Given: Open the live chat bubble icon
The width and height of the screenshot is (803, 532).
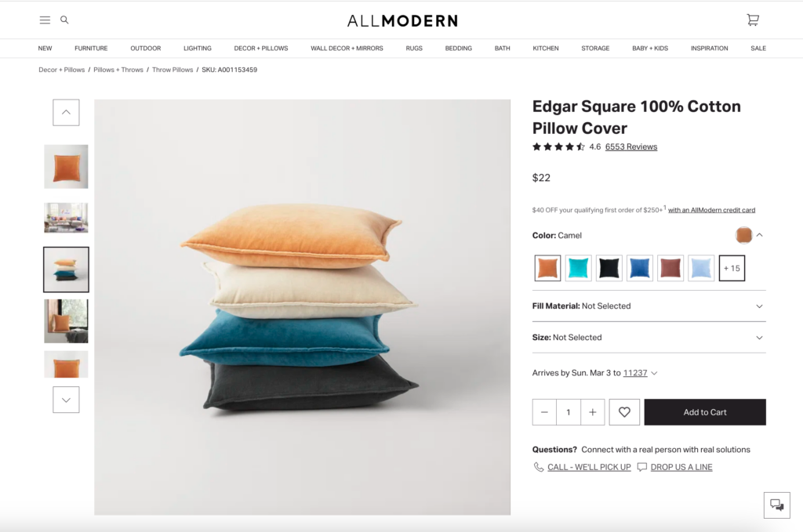Looking at the screenshot, I should 777,505.
